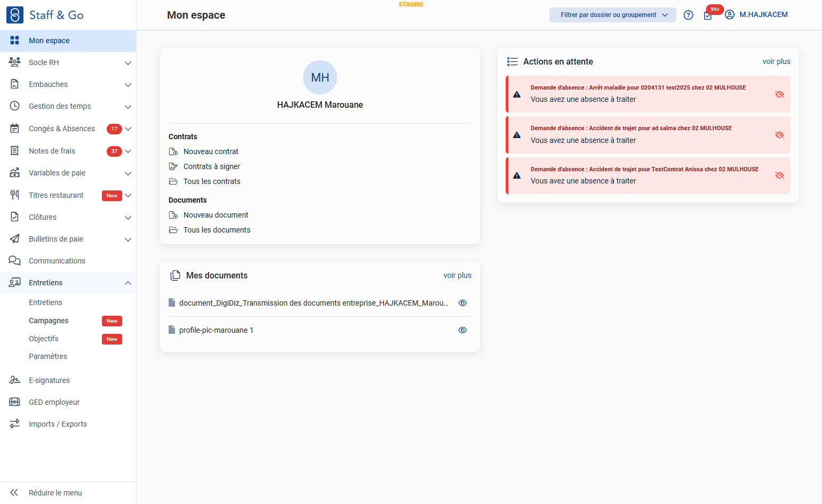
Task: View the profile-pic-marouane 1 file with eye icon
Action: coord(462,330)
